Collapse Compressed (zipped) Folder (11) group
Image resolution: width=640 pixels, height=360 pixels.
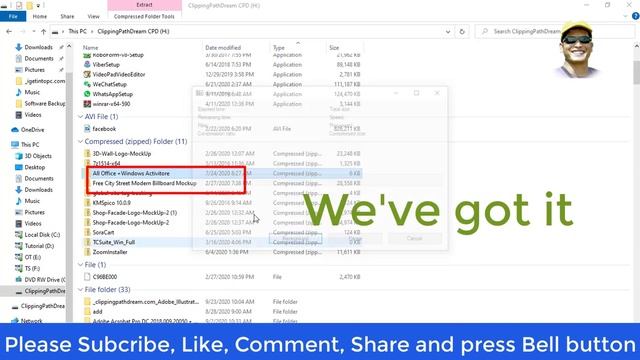coord(80,142)
